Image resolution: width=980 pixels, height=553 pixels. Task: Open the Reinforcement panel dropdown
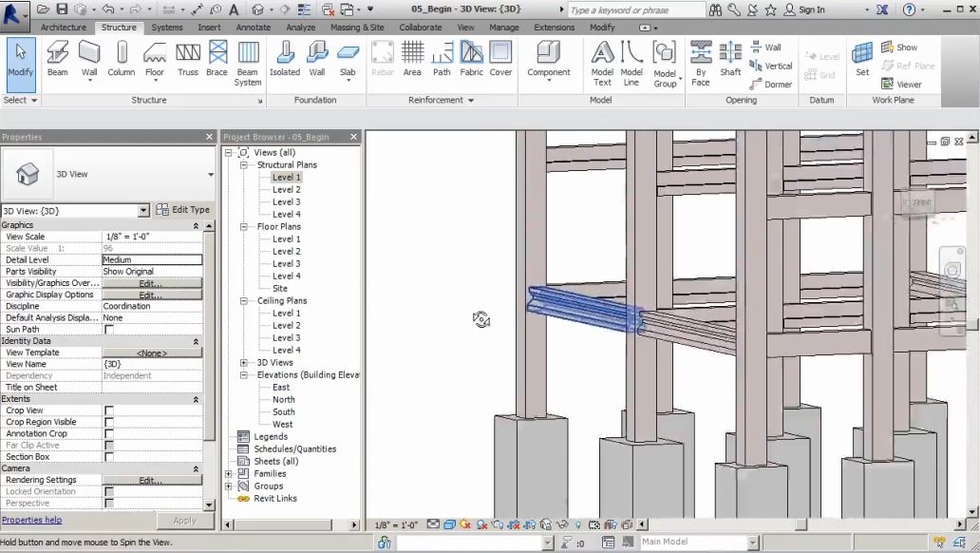tap(441, 100)
